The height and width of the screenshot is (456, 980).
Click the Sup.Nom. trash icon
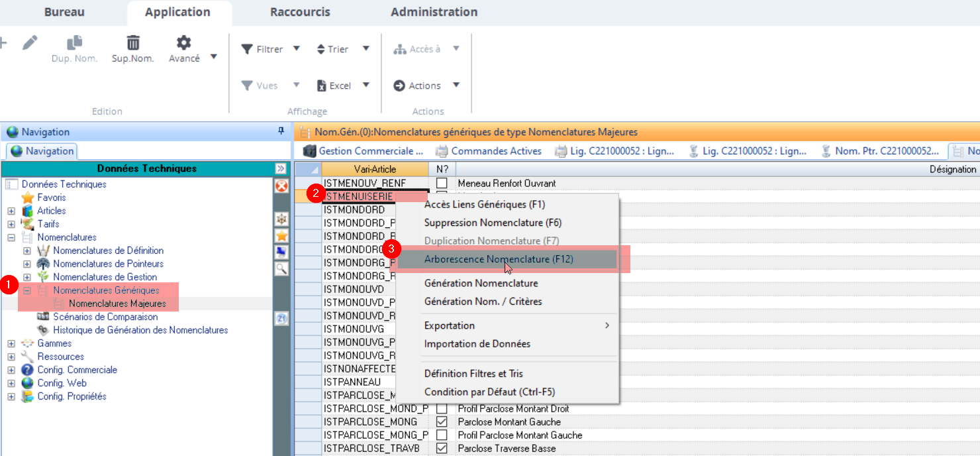click(x=133, y=43)
